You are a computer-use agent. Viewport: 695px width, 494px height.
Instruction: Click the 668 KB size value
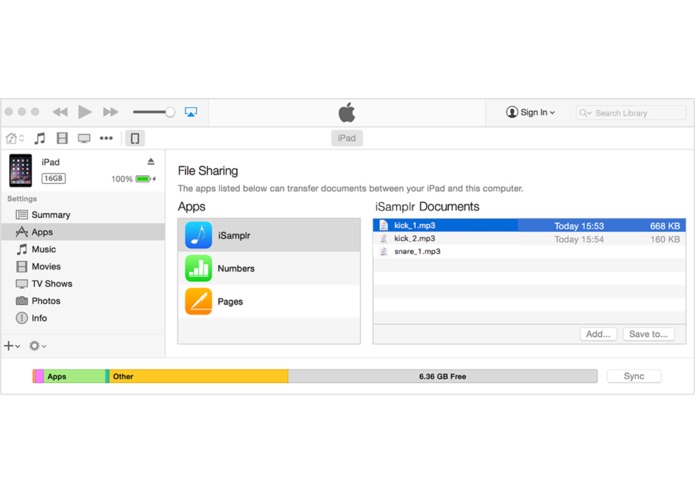(665, 226)
